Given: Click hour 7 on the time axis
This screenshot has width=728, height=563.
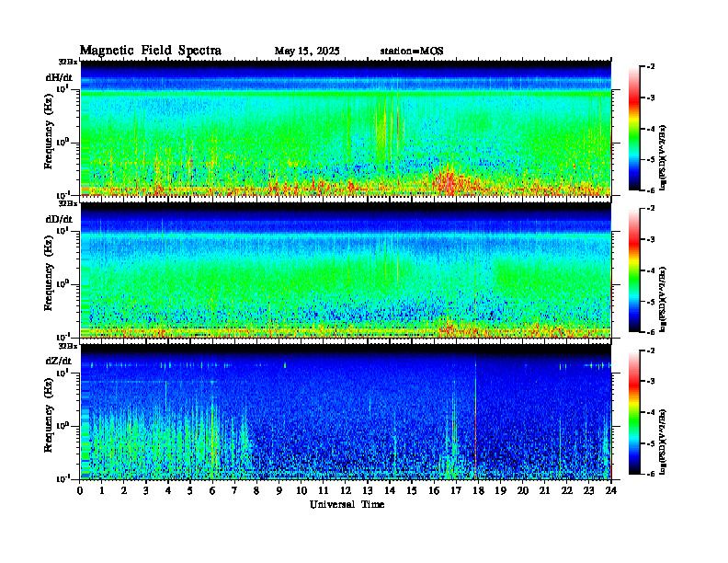Looking at the screenshot, I should (x=234, y=491).
